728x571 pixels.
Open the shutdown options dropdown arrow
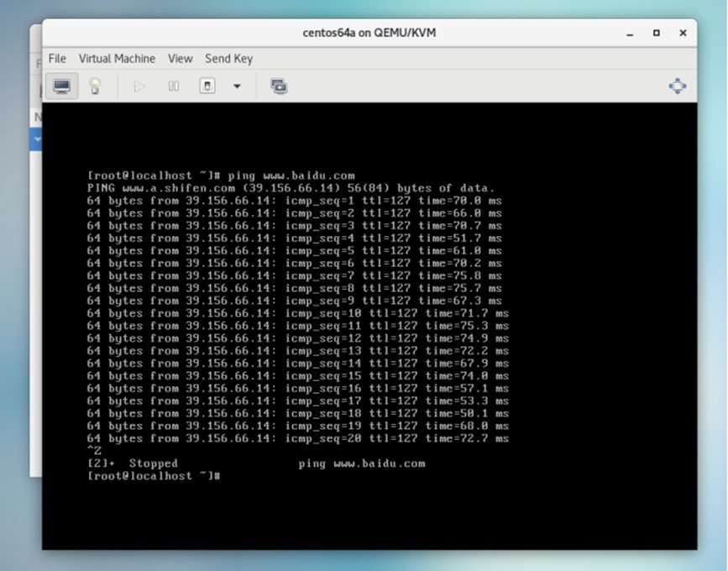click(237, 86)
